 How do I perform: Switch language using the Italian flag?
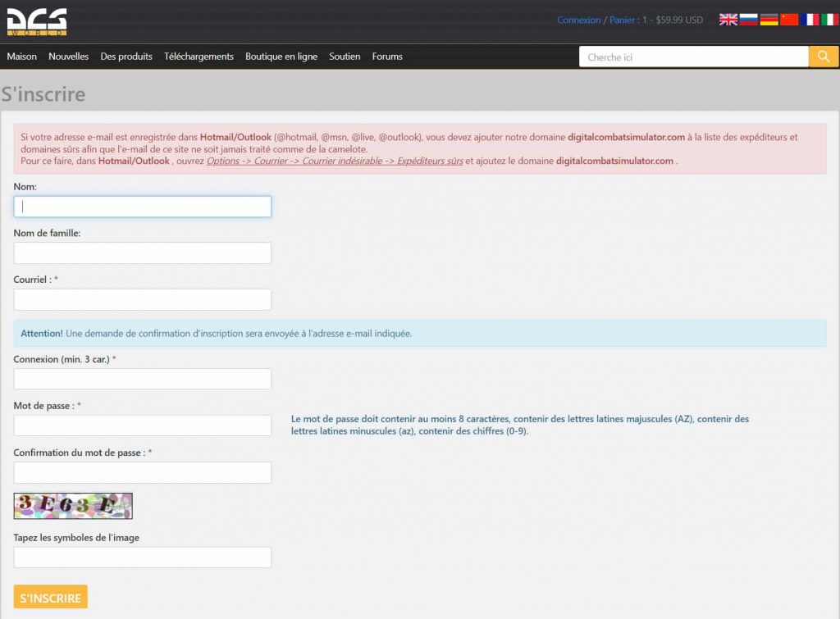(x=830, y=20)
